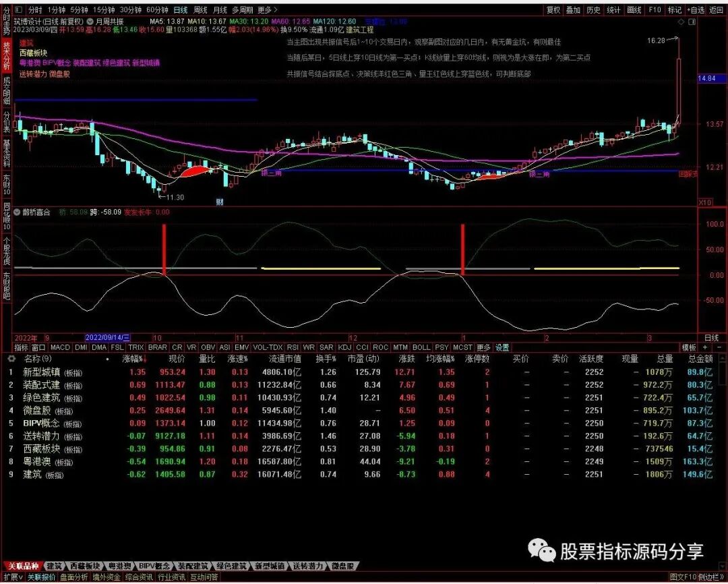Click the 窗口 window button

tap(38, 347)
